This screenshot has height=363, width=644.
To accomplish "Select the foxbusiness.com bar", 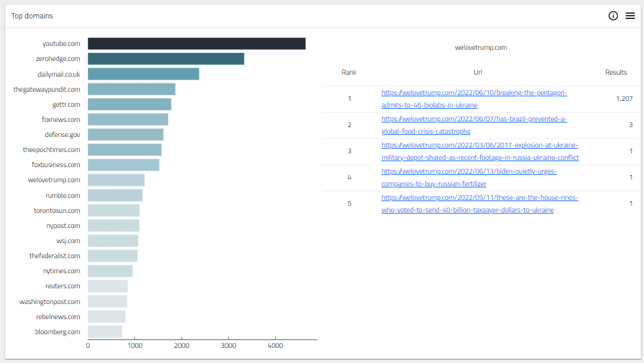I will [124, 164].
